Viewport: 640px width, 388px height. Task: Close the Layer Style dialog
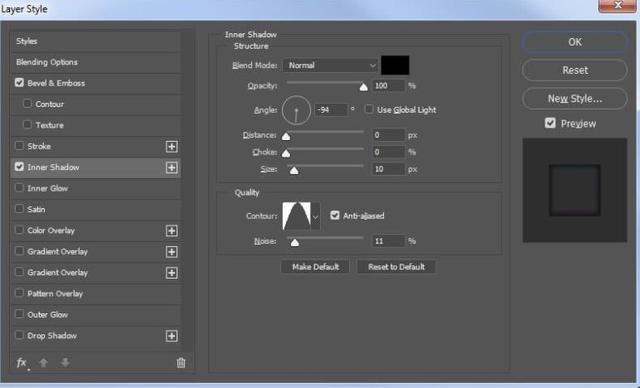[x=617, y=6]
